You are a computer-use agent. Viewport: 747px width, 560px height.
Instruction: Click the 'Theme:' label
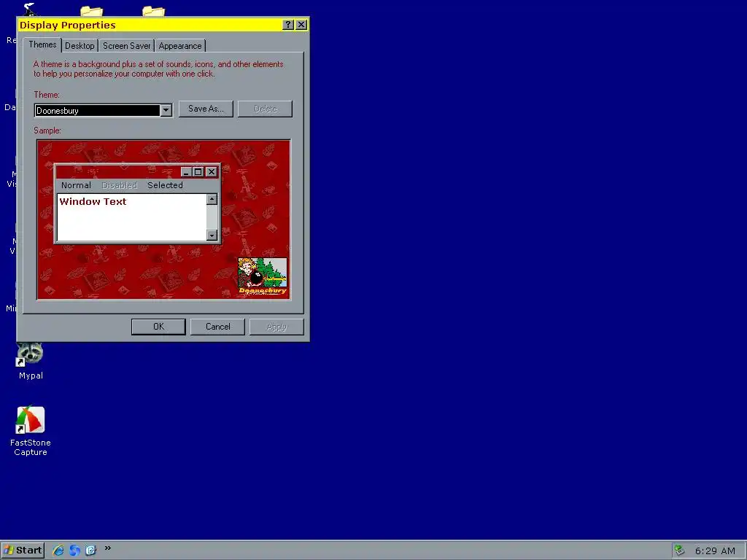[47, 95]
